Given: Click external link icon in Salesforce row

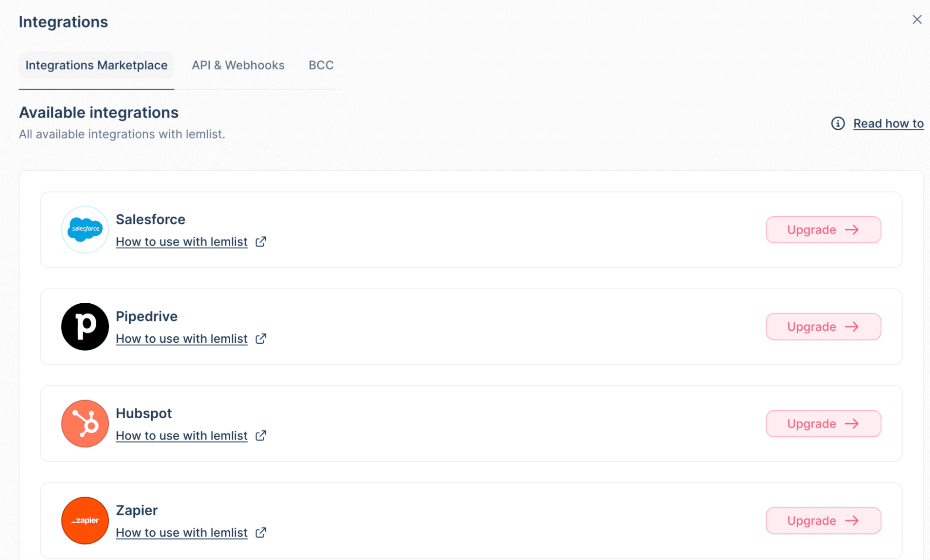Looking at the screenshot, I should coord(261,241).
